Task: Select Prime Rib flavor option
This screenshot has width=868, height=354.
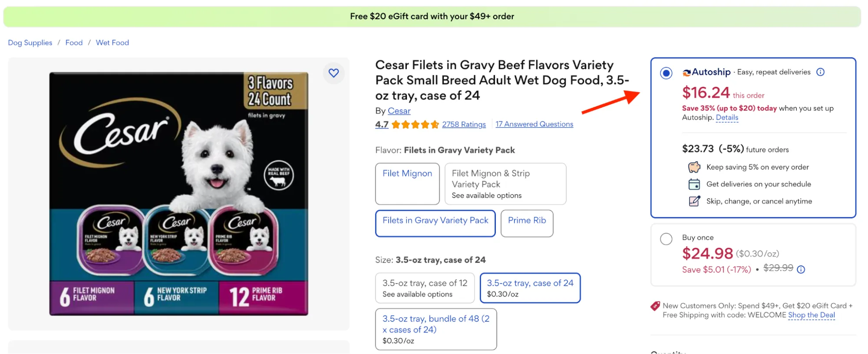Action: (x=527, y=223)
